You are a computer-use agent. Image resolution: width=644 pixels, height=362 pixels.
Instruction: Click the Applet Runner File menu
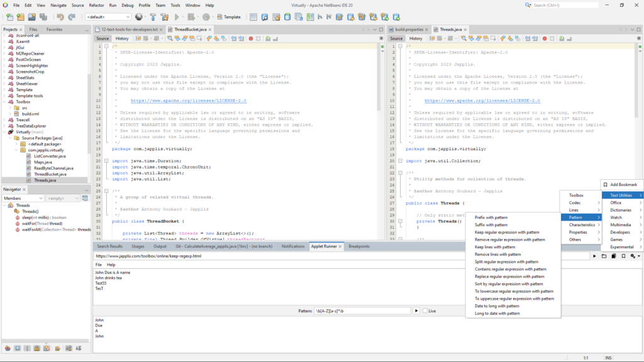point(99,265)
